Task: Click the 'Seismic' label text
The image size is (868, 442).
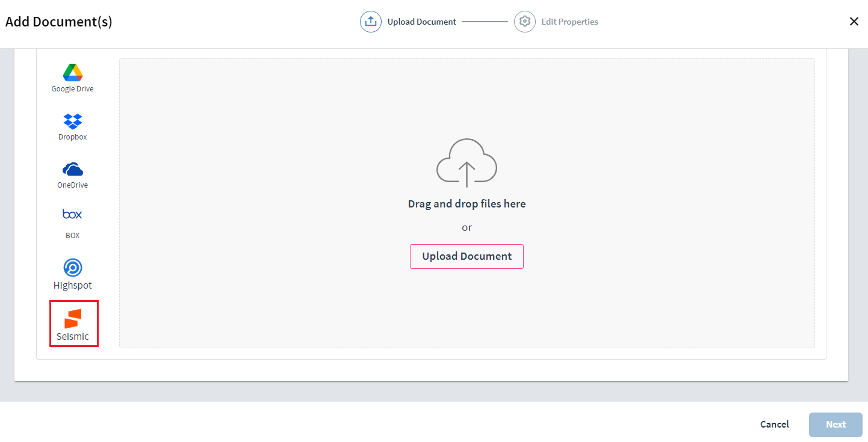Action: [73, 337]
